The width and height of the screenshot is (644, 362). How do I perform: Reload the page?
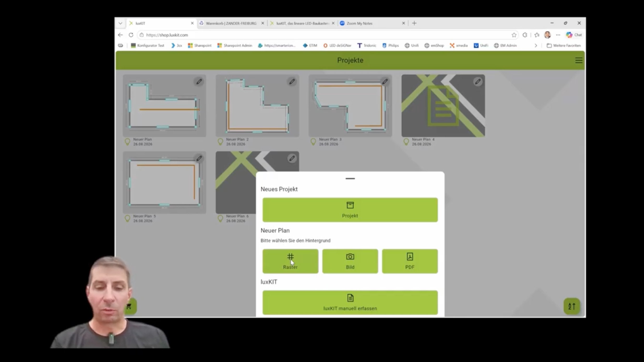click(x=131, y=35)
